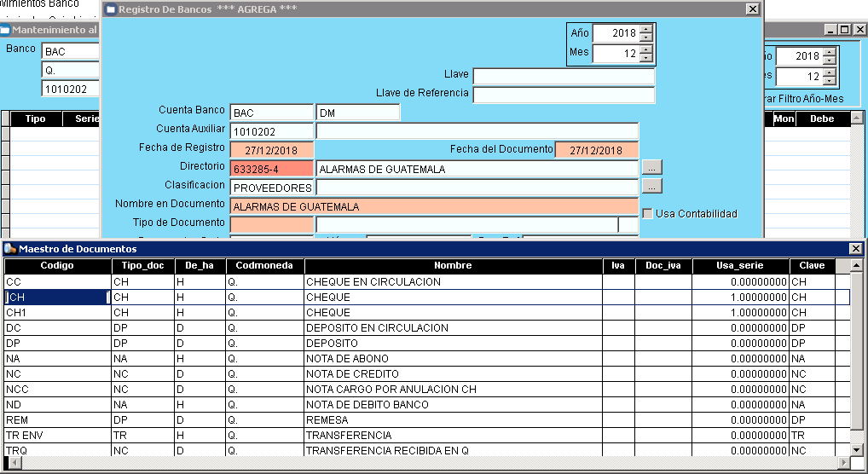Viewport: 868px width, 474px height.
Task: Toggle the Usa Contabilidad checkbox
Action: coord(647,213)
